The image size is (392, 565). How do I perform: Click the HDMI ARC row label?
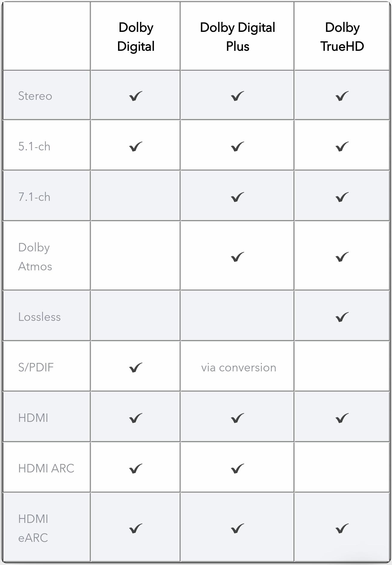pyautogui.click(x=46, y=468)
